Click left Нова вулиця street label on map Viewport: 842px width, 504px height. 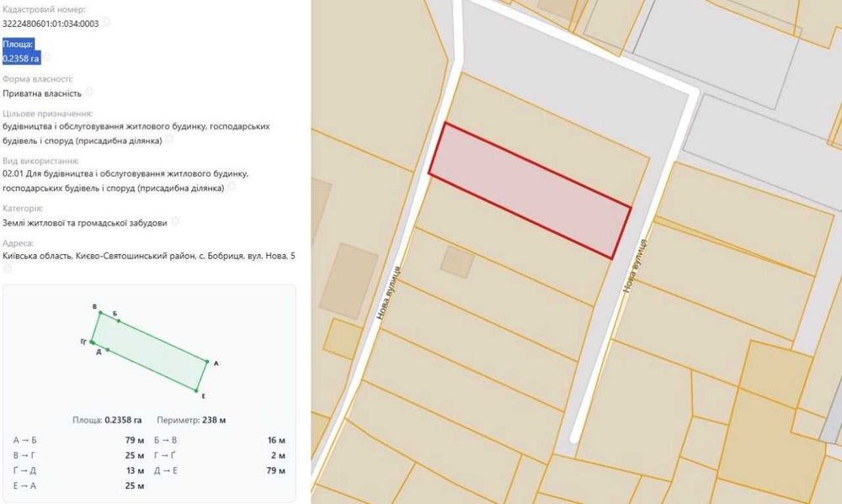point(389,293)
